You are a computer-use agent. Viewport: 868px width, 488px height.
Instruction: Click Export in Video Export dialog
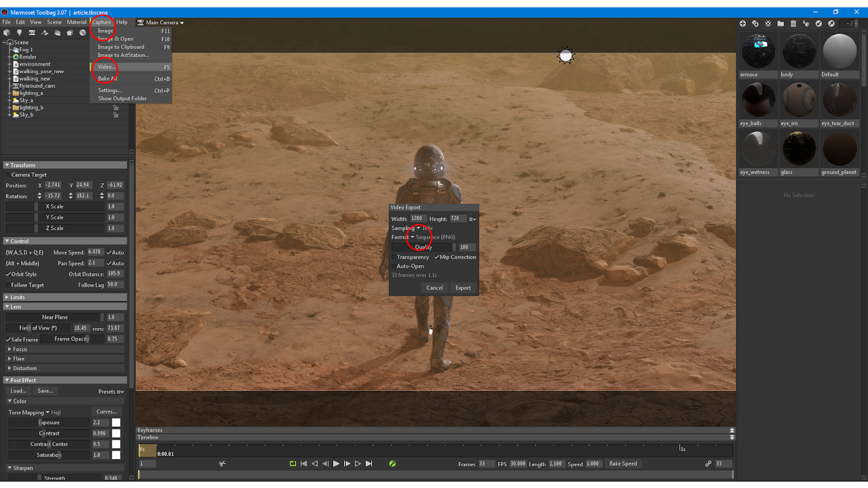click(463, 288)
